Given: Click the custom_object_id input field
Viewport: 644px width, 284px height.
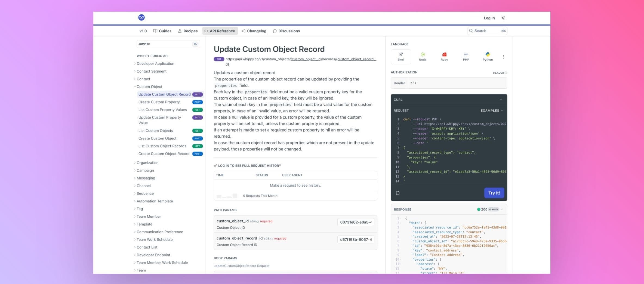Looking at the screenshot, I should pyautogui.click(x=355, y=222).
